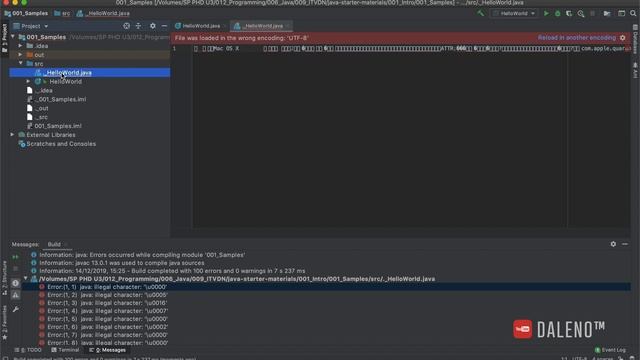The image size is (640, 360).
Task: Click Reload in another encoding link
Action: pyautogui.click(x=577, y=38)
